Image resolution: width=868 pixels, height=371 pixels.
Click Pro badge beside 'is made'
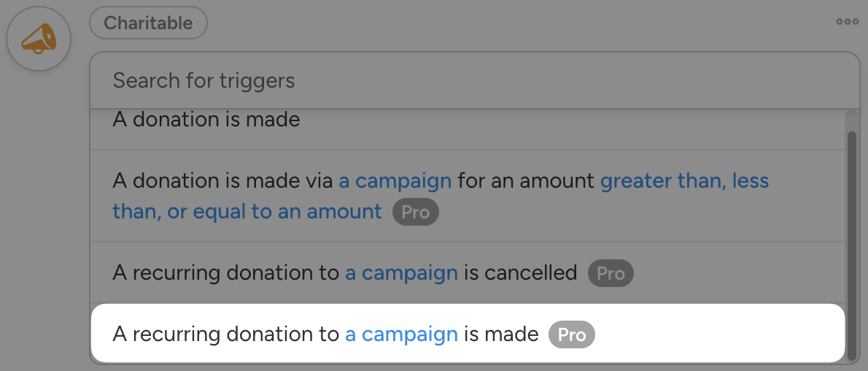click(x=572, y=335)
